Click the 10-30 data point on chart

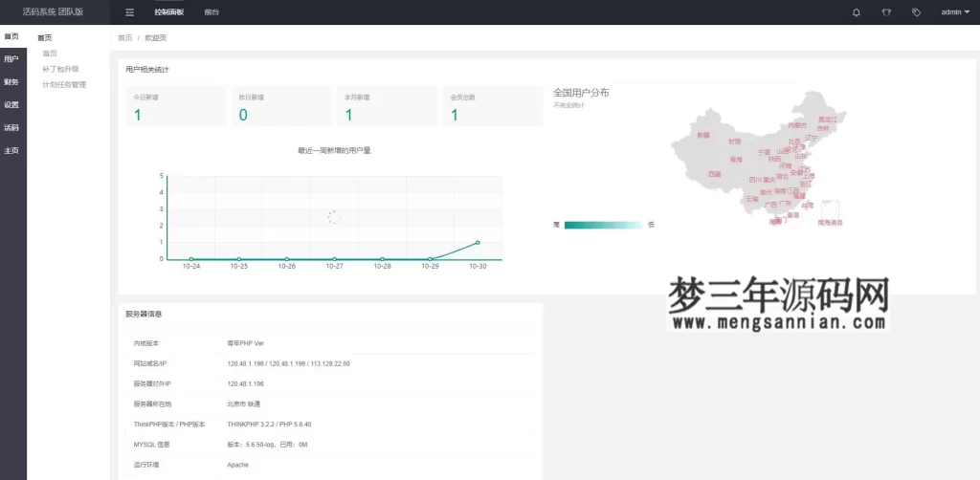click(x=478, y=242)
